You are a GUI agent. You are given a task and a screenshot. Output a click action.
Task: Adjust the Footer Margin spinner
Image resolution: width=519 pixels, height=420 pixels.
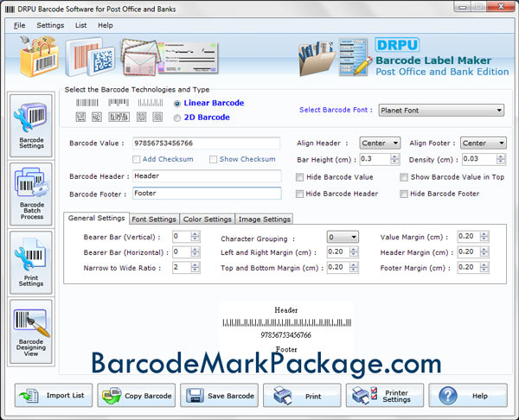484,267
